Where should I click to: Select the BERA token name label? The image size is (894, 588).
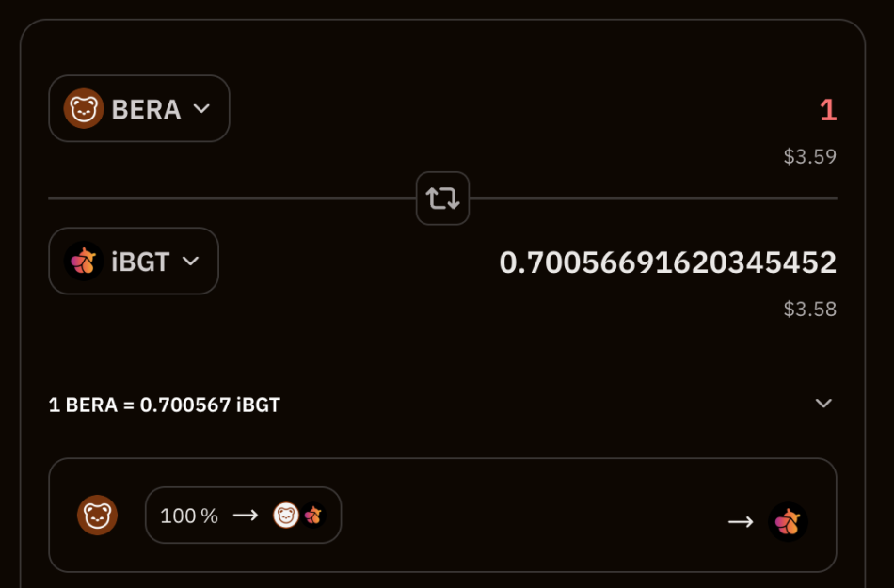[146, 110]
